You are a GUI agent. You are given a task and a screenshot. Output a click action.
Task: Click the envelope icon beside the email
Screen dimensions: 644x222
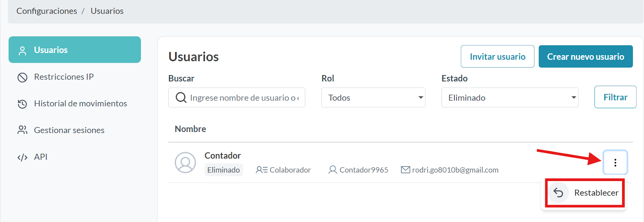tap(405, 170)
